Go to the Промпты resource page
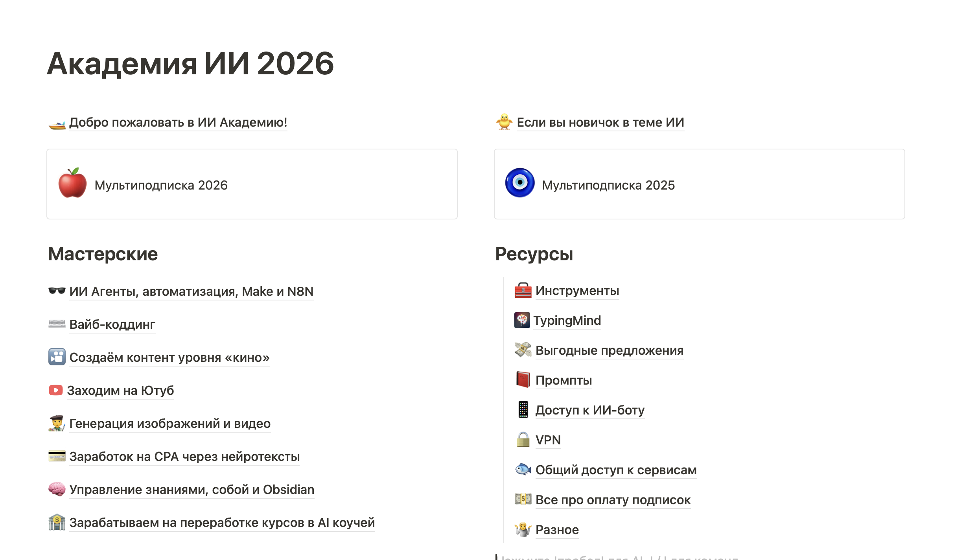The width and height of the screenshot is (976, 560). tap(563, 380)
